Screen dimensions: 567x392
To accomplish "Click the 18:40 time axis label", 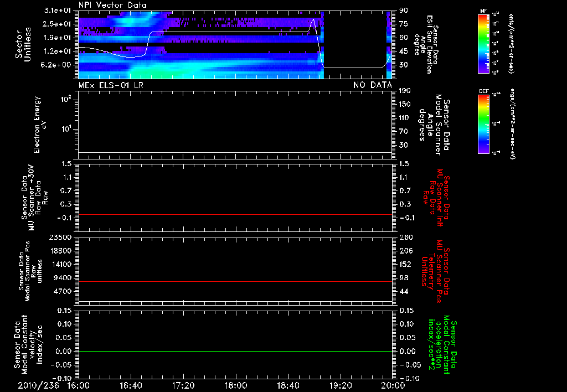I will coord(288,386).
